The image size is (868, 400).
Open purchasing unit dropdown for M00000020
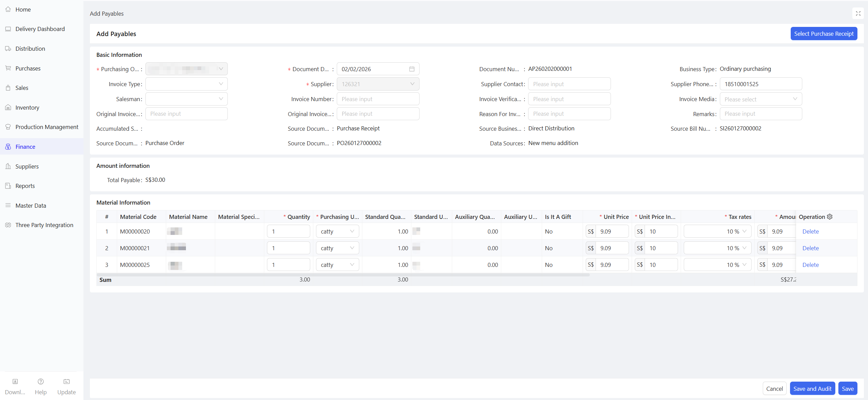[337, 231]
